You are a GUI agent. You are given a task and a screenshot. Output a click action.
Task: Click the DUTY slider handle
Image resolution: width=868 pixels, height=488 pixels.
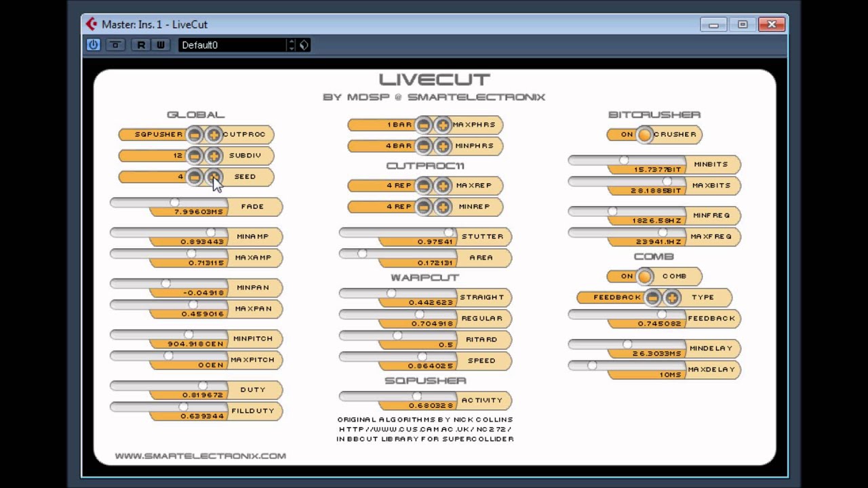coord(203,385)
